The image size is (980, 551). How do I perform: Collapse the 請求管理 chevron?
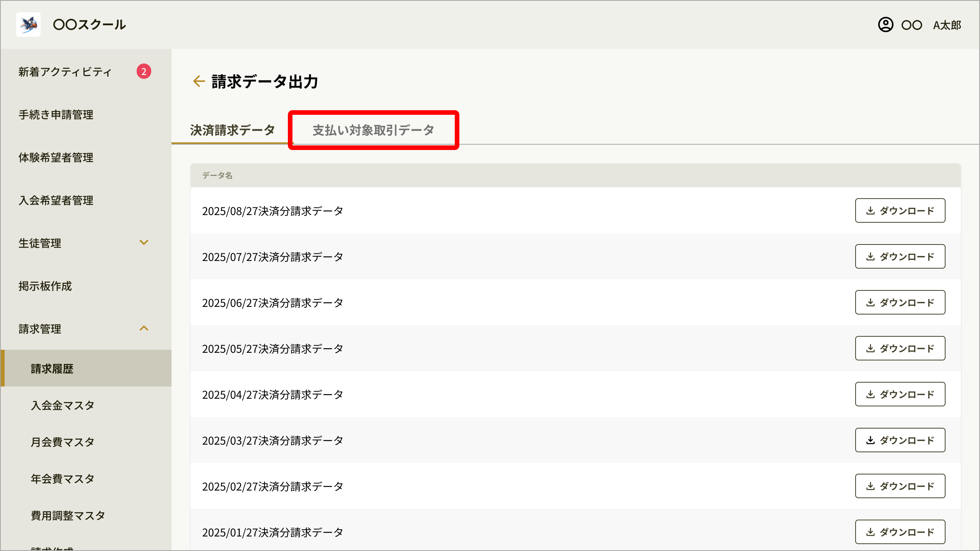coord(144,328)
